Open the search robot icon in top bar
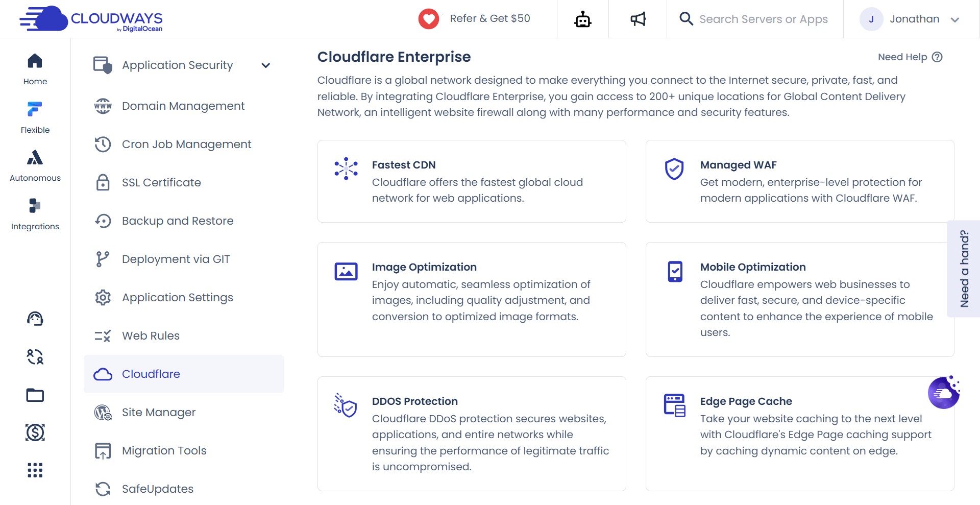Screen dimensions: 980x505 [x=582, y=19]
